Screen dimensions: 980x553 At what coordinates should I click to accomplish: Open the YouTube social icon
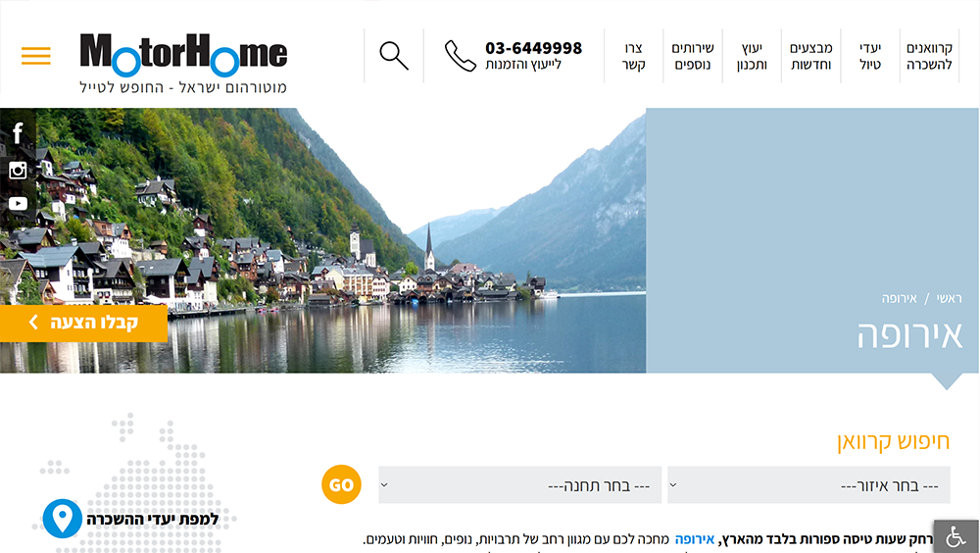pos(18,203)
